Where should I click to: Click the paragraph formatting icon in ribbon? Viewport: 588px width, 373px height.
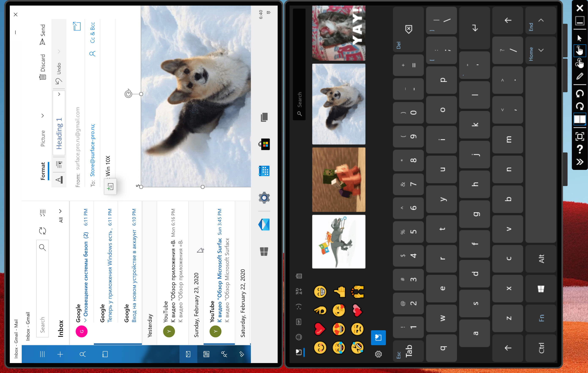(59, 165)
